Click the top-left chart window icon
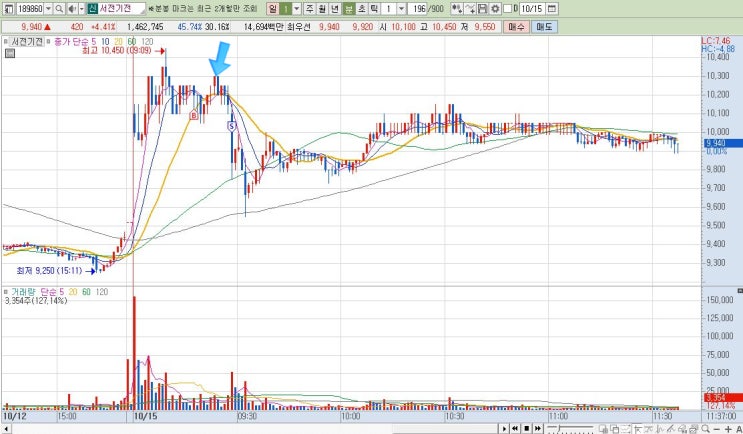The width and height of the screenshot is (743, 434). tap(9, 9)
